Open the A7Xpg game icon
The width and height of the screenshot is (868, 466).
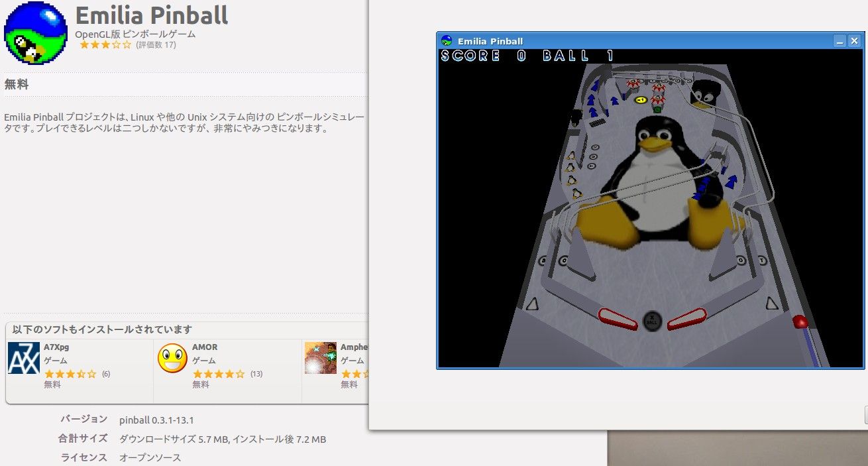coord(24,359)
